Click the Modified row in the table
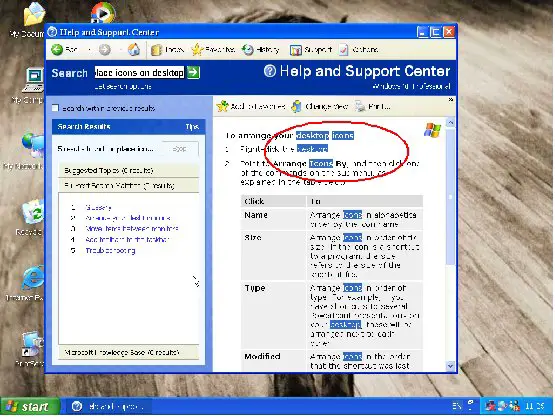 [332, 361]
